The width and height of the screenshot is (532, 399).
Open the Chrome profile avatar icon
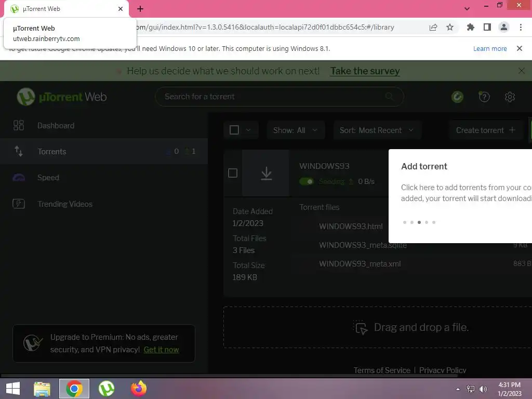[504, 27]
